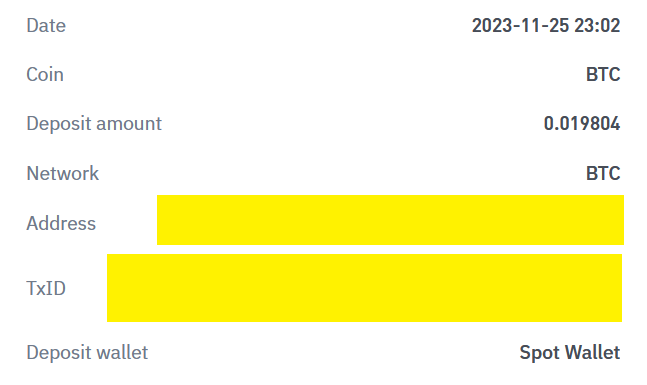Viewport: 647px width, 385px height.
Task: Click the BTC value beside Coin
Action: [x=603, y=75]
